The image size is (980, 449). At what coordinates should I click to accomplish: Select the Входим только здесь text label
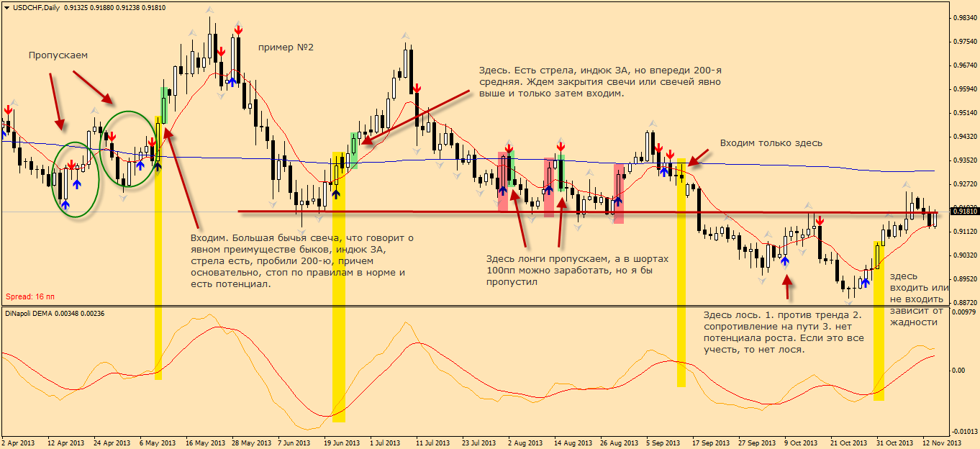(x=771, y=143)
